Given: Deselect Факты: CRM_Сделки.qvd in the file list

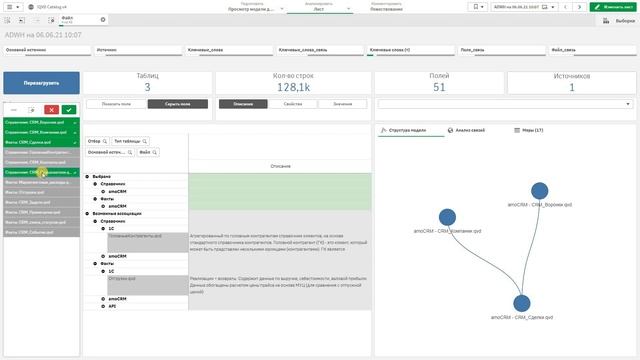Looking at the screenshot, I should tap(41, 142).
